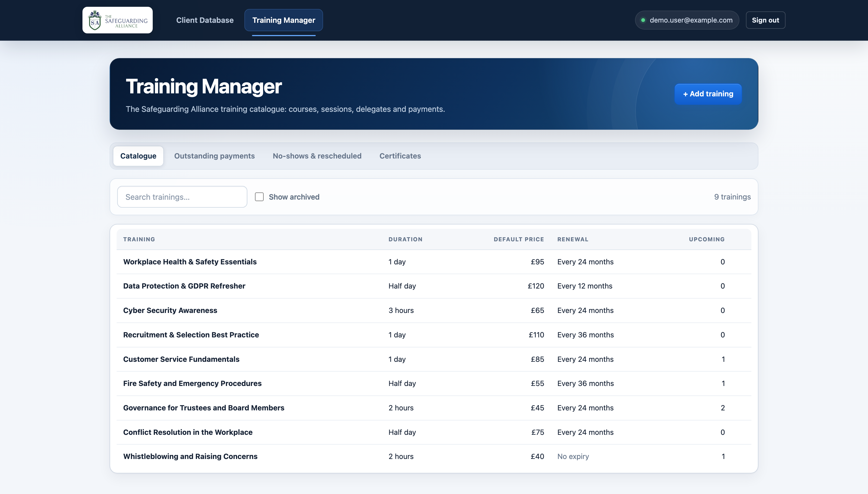Open Cyber Security Awareness training
The image size is (868, 494).
pos(170,311)
